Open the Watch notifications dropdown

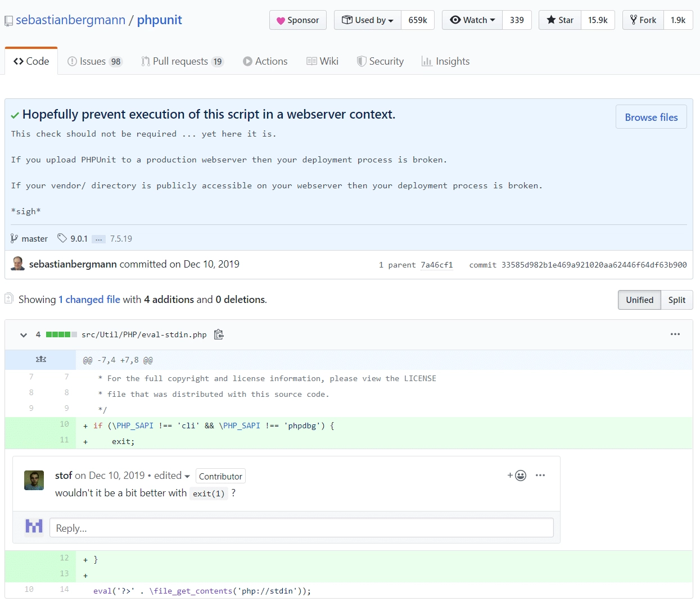[472, 20]
